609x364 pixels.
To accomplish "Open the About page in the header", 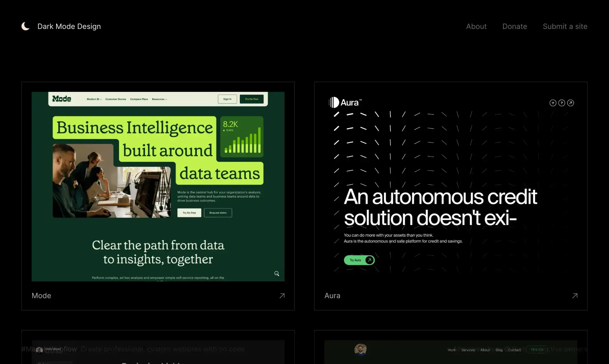I will click(x=476, y=26).
